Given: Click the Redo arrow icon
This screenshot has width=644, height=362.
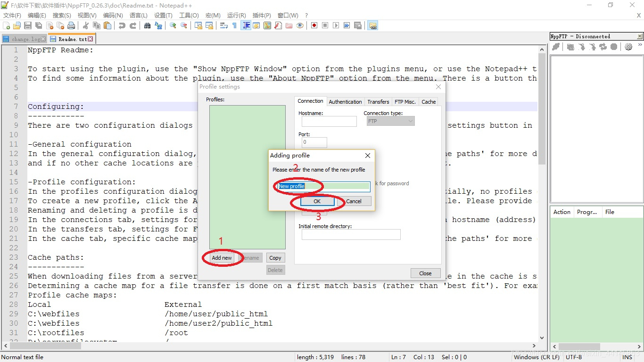Looking at the screenshot, I should coord(132,25).
